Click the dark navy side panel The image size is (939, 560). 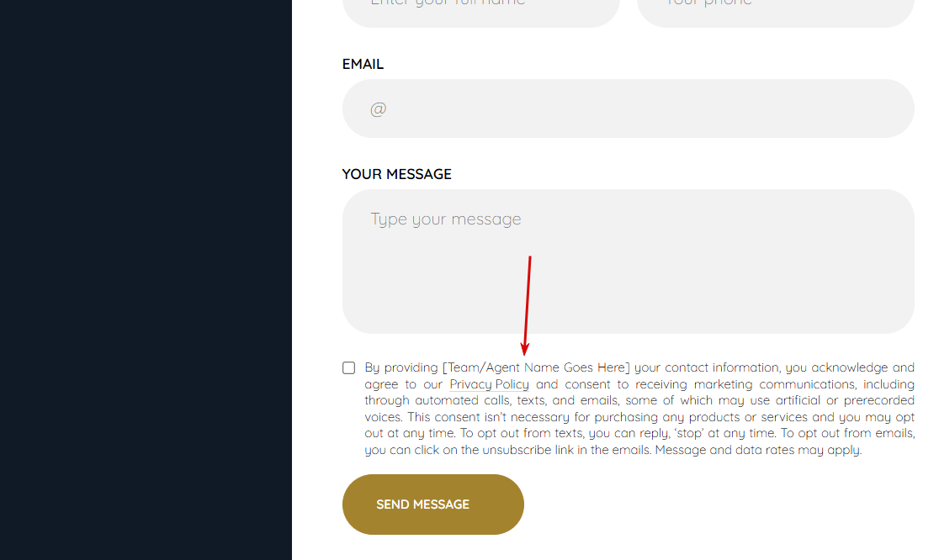pos(146,280)
